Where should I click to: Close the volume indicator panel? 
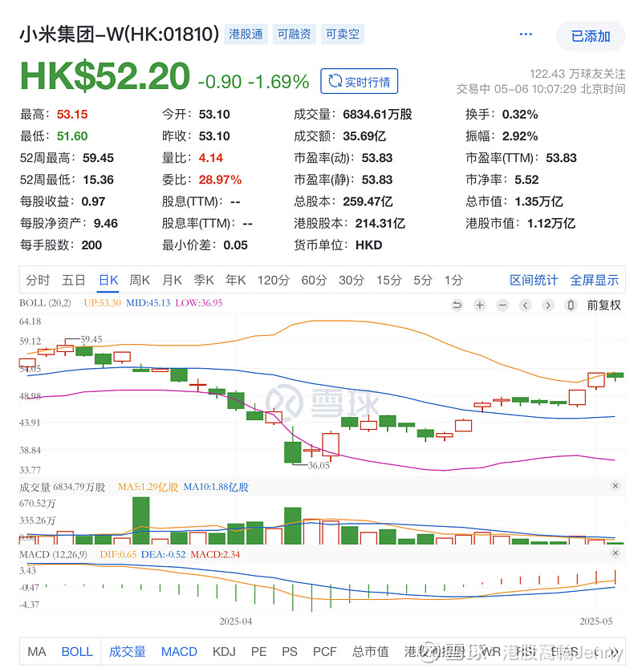(x=616, y=486)
